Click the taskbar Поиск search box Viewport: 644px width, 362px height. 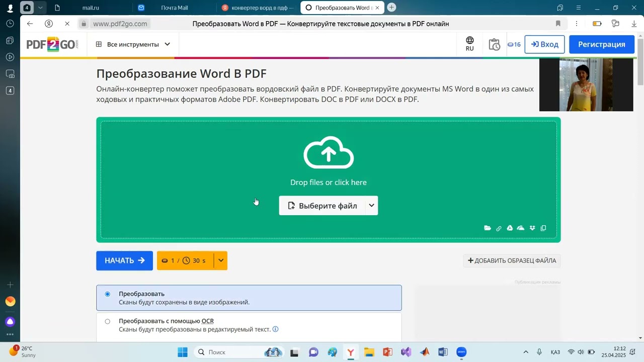click(x=239, y=352)
